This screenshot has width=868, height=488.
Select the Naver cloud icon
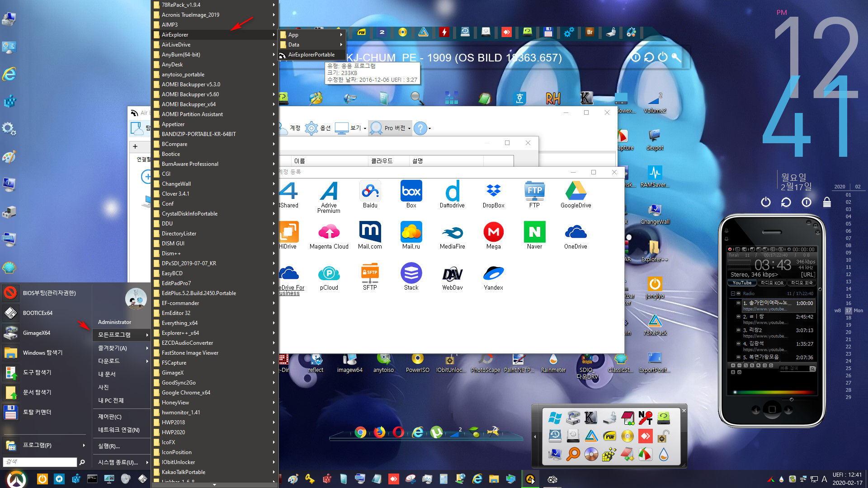pos(534,235)
